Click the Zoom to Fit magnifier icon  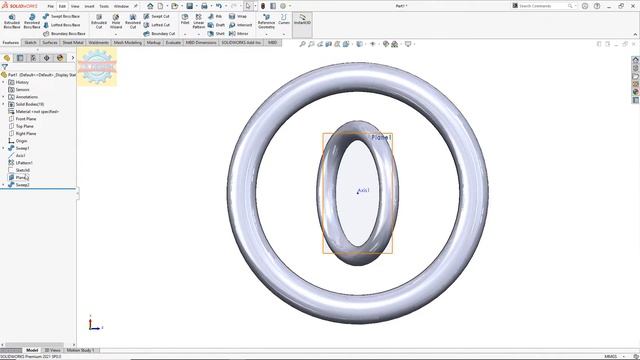302,44
